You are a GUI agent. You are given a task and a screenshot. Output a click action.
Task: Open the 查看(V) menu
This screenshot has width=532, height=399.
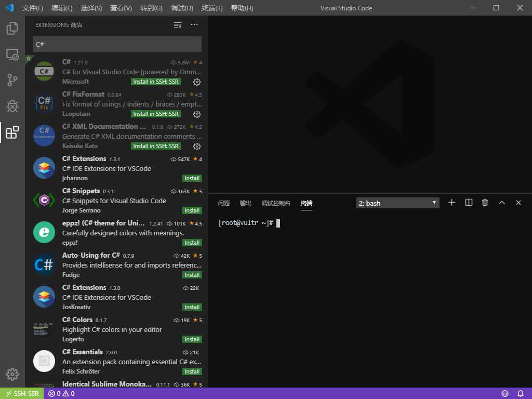pyautogui.click(x=121, y=8)
